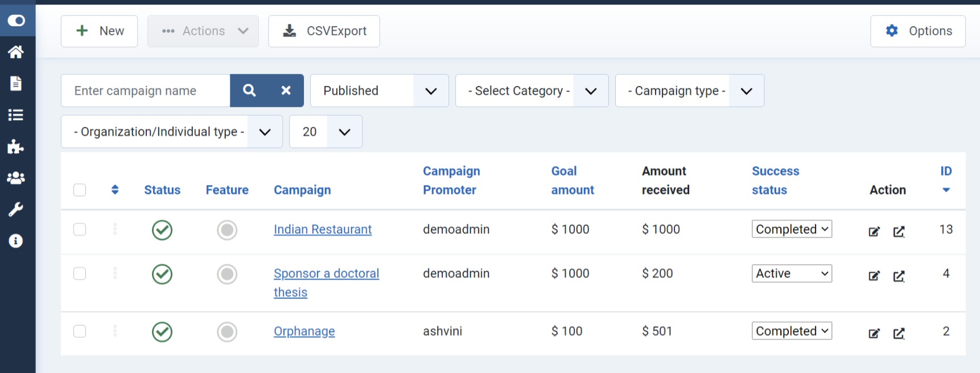Change Sponsor a doctoral thesis Active status dropdown

pyautogui.click(x=792, y=274)
